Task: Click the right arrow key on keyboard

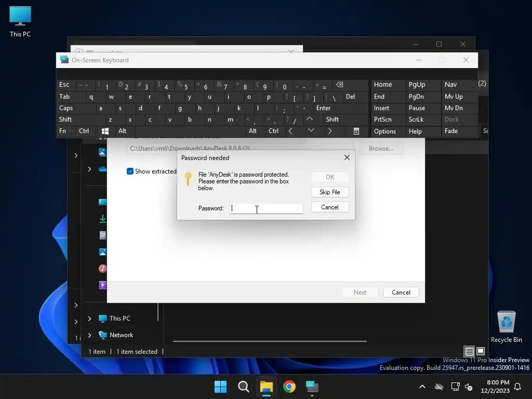Action: [x=330, y=131]
